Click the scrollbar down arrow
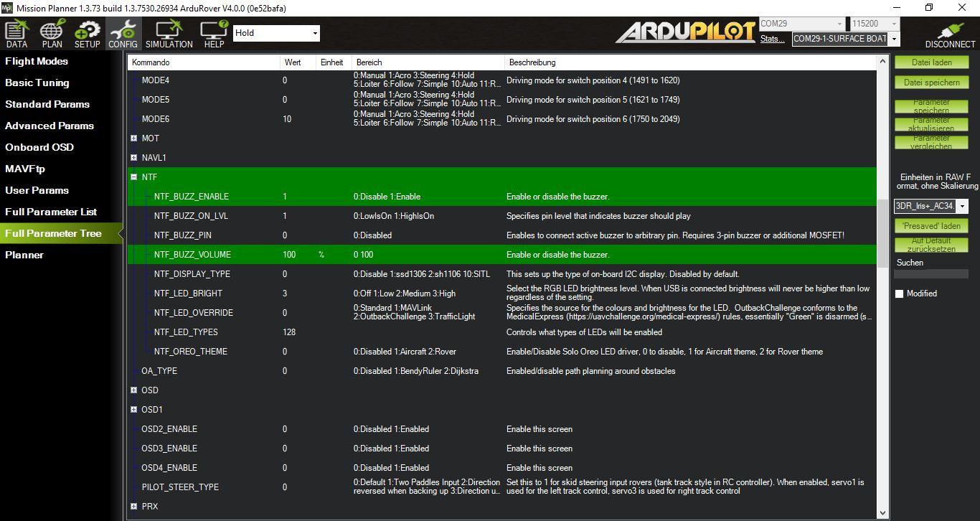Screen dimensions: 980x521 click(882, 513)
